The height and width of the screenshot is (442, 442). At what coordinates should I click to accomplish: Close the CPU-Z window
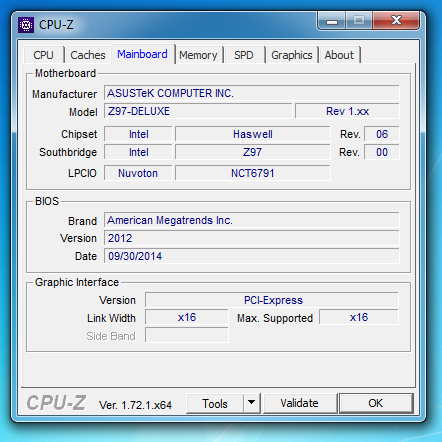(396, 21)
